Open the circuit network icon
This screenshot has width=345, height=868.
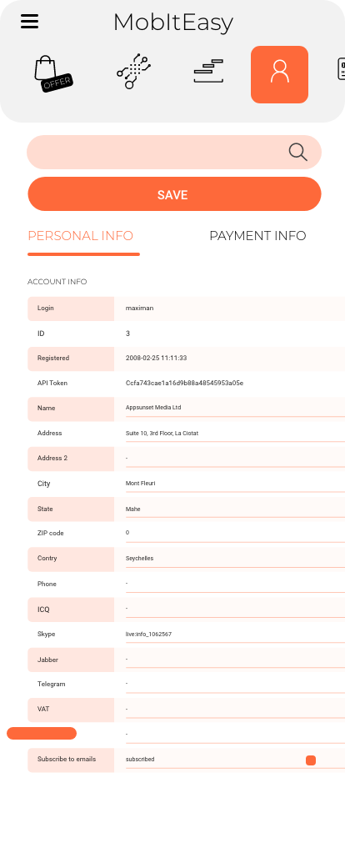[x=134, y=73]
